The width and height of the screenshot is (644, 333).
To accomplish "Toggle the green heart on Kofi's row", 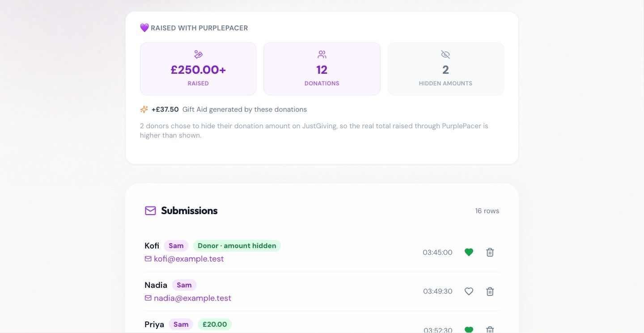I will click(469, 252).
